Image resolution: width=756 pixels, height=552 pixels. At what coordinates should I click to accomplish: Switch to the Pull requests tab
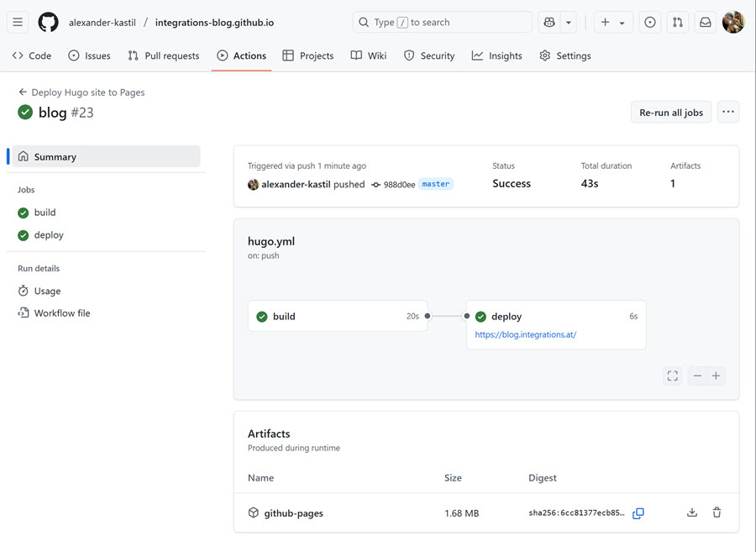pos(164,56)
